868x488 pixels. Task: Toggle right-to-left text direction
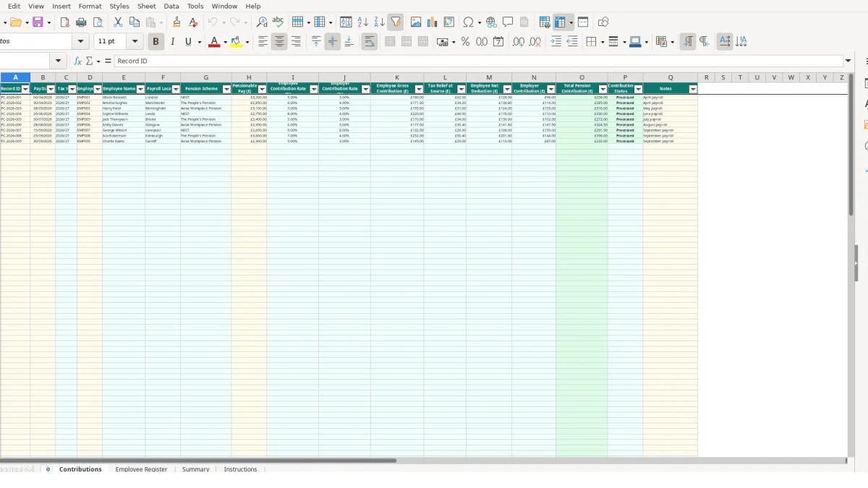coord(704,42)
